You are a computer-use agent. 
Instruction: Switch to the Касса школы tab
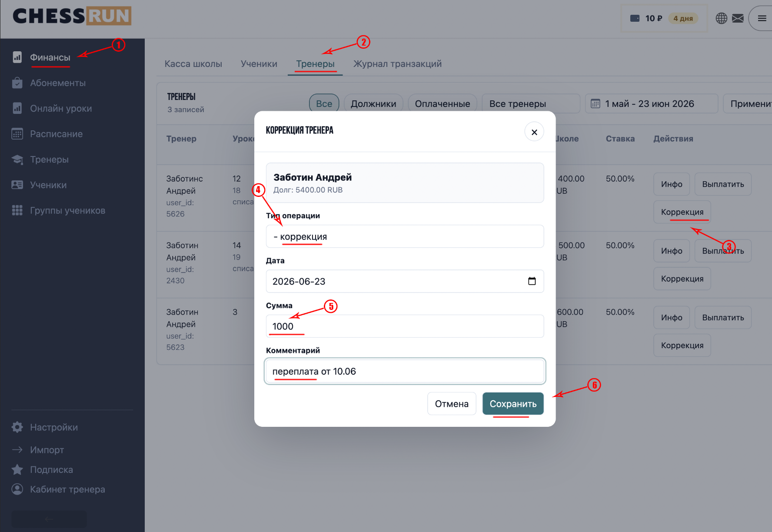point(193,64)
